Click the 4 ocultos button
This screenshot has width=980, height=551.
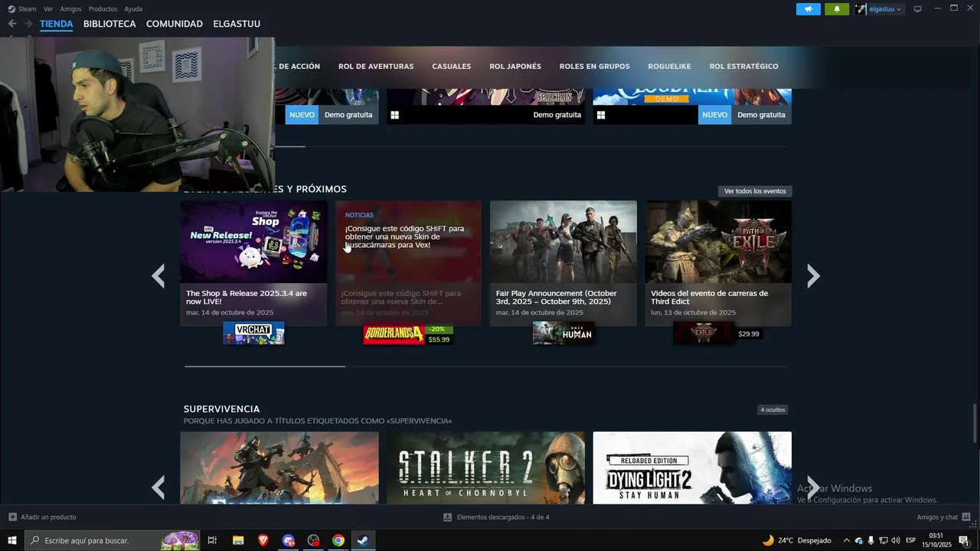tap(773, 410)
